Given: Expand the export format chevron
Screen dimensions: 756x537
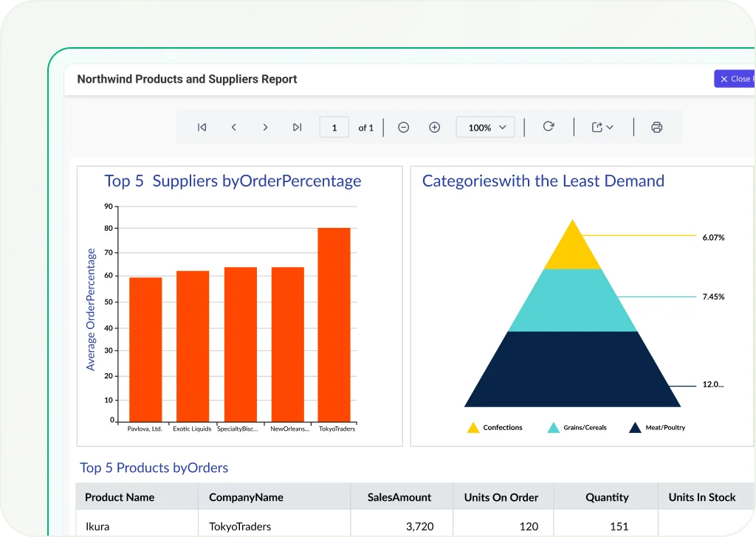Looking at the screenshot, I should tap(611, 127).
